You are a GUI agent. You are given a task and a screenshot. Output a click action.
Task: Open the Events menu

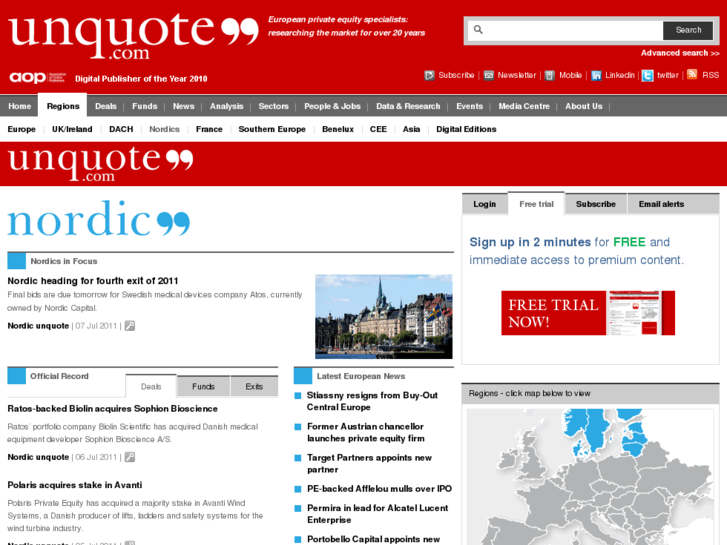click(x=469, y=106)
